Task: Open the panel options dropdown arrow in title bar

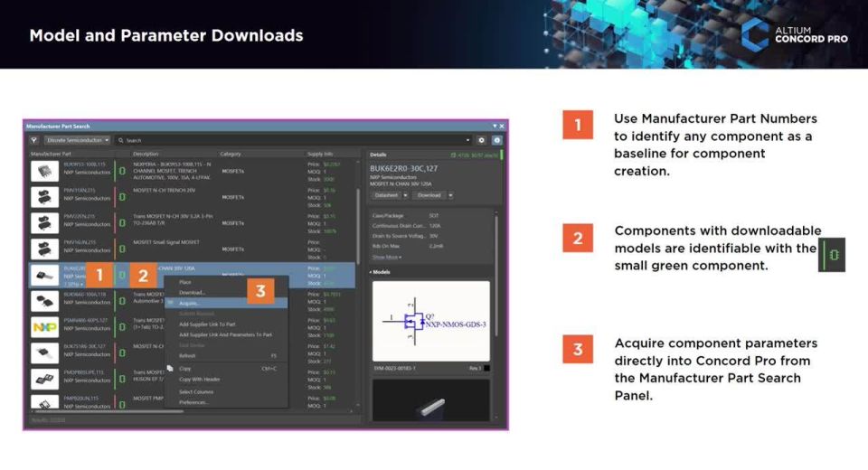Action: [x=495, y=127]
